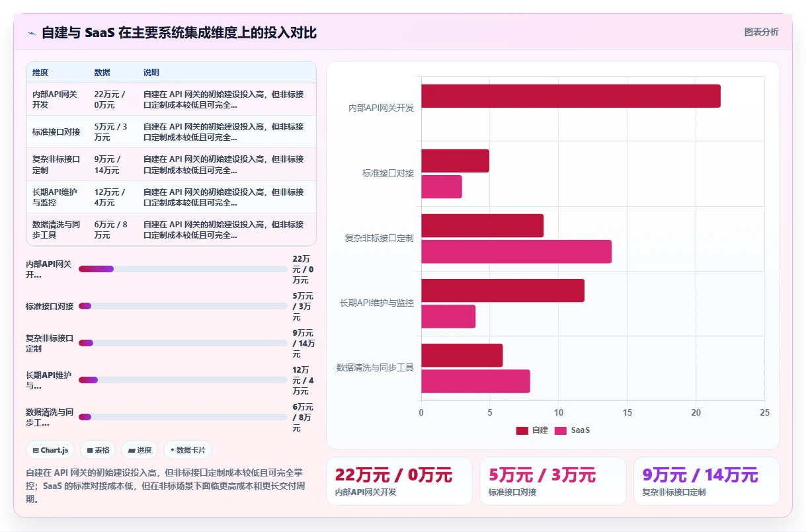Click the 12万元 / 4万元 table cell
This screenshot has height=532, width=806.
click(113, 197)
